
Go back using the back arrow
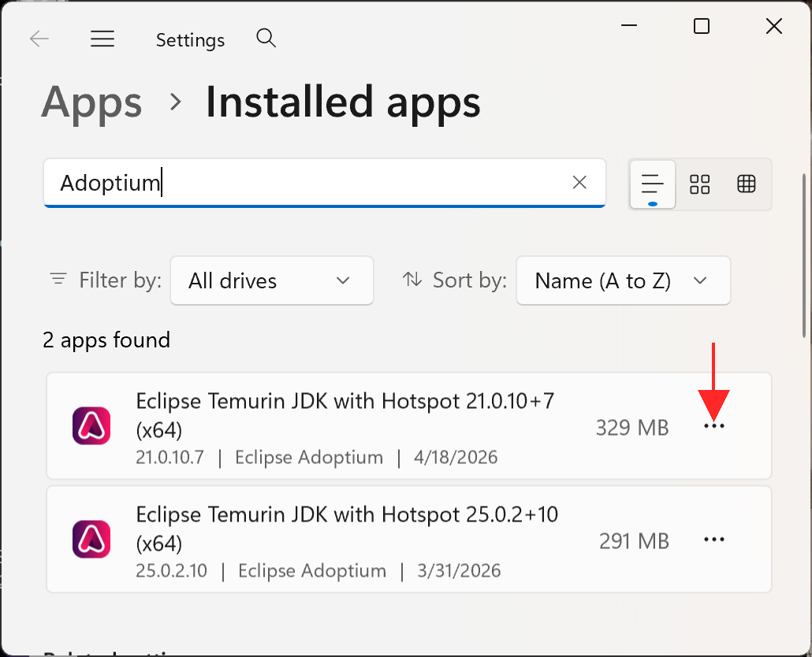[x=39, y=39]
